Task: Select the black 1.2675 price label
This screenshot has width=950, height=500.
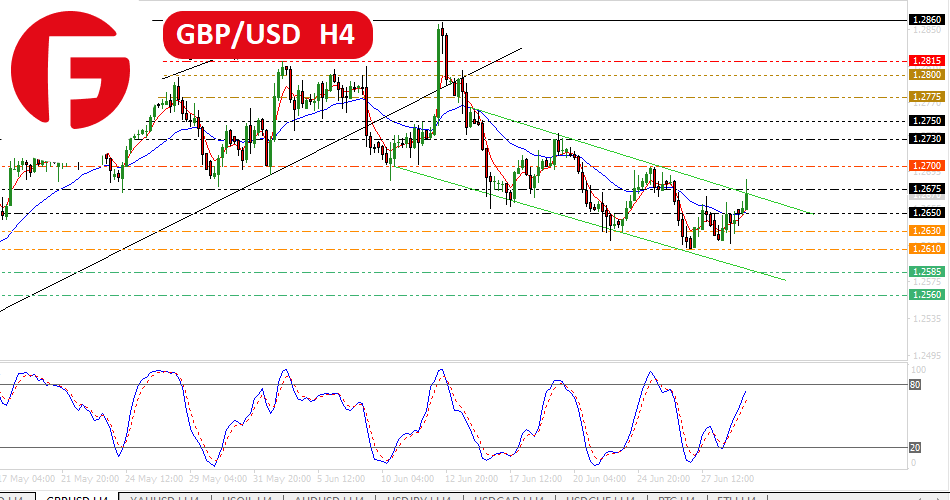Action: [926, 189]
